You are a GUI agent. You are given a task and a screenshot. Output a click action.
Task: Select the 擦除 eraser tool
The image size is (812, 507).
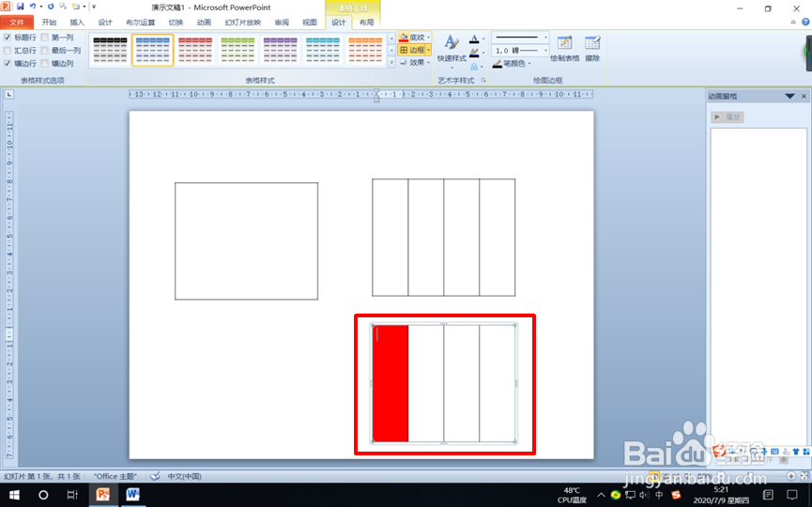[x=592, y=49]
